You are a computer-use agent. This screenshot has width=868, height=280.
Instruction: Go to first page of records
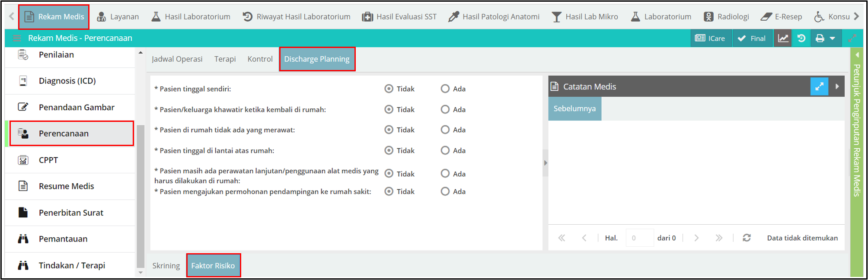[562, 238]
